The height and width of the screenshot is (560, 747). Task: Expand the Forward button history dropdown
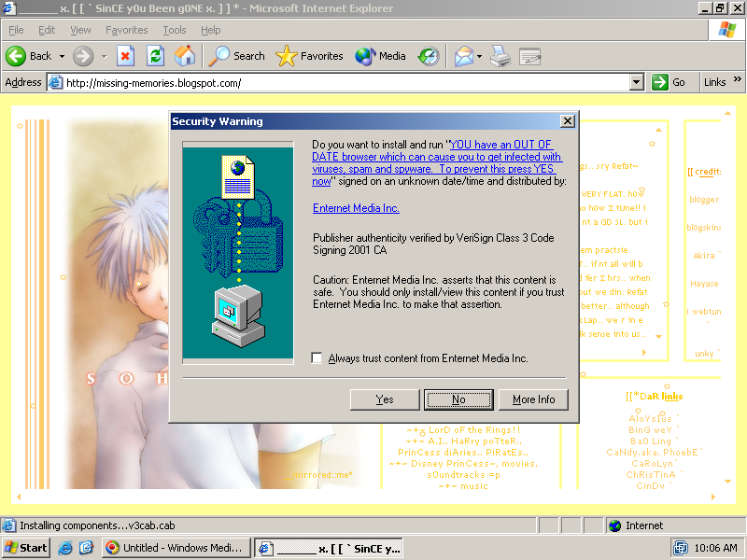click(105, 56)
